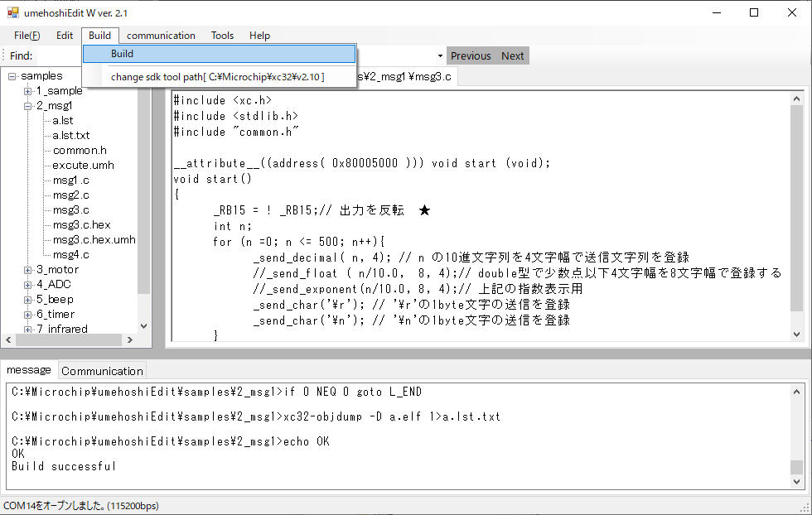
Task: Expand the 4_ADC folder node
Action: coord(27,285)
